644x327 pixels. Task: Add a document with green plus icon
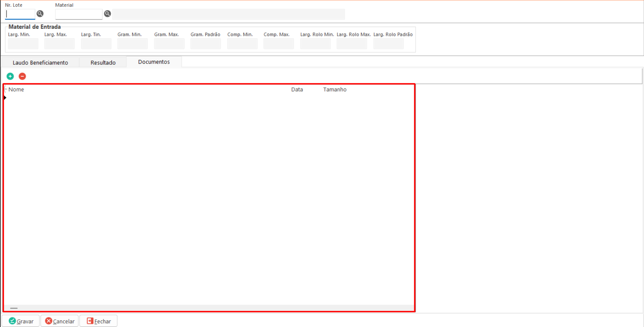(x=10, y=76)
